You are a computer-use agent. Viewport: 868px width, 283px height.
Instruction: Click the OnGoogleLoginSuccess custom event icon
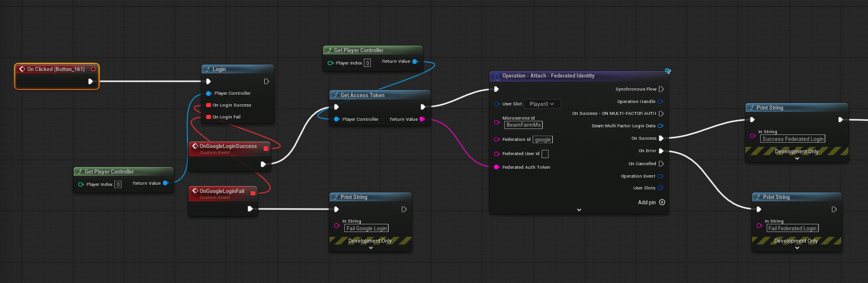[195, 146]
